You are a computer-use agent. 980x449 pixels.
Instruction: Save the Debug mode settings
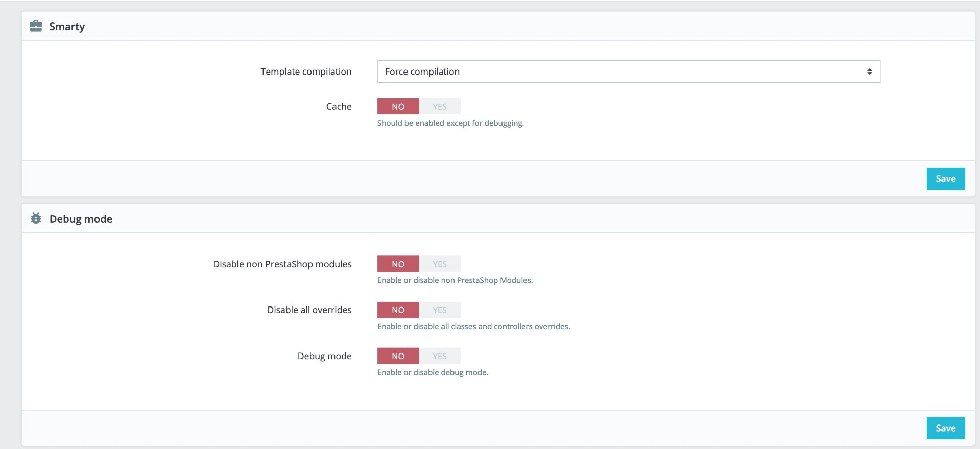[x=945, y=428]
